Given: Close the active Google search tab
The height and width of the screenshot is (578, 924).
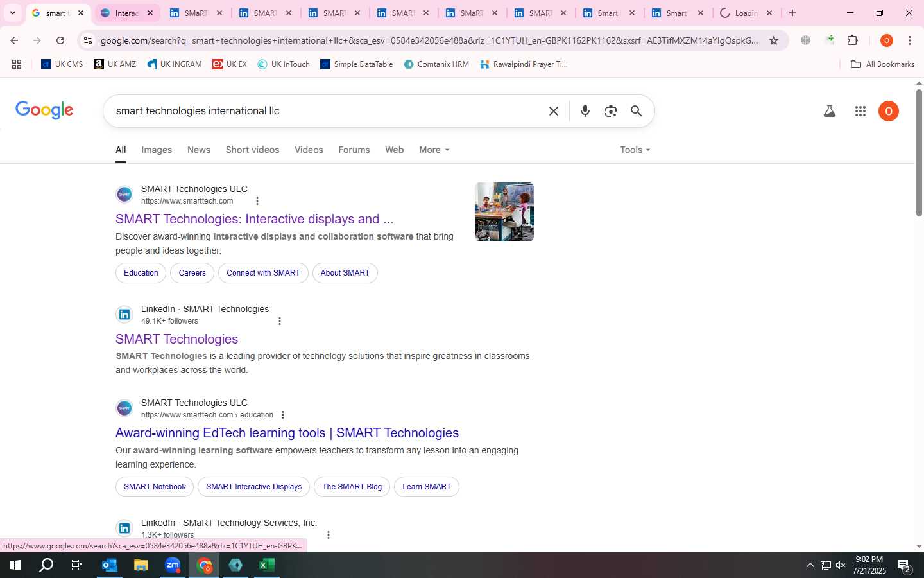Looking at the screenshot, I should pos(81,13).
